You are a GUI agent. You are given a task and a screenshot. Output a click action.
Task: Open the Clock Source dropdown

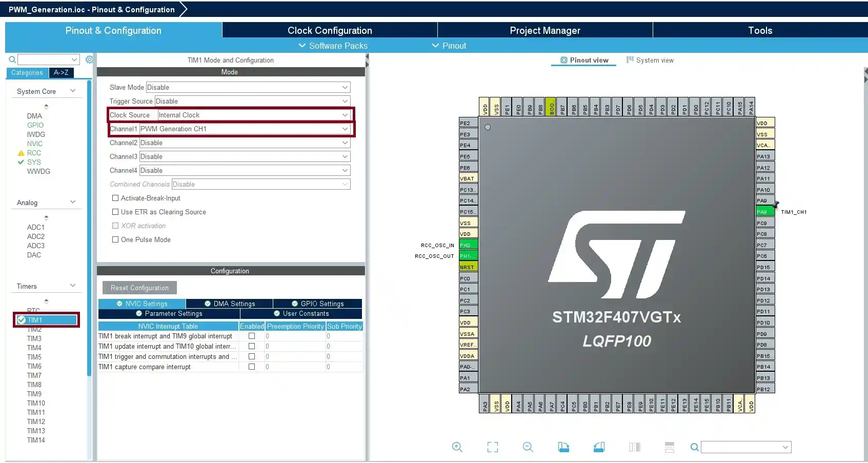[254, 115]
